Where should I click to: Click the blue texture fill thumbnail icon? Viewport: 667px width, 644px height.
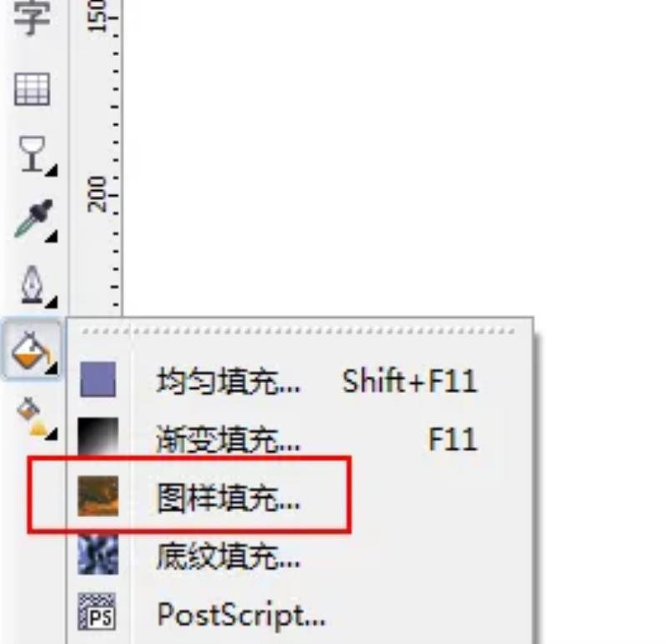(98, 555)
